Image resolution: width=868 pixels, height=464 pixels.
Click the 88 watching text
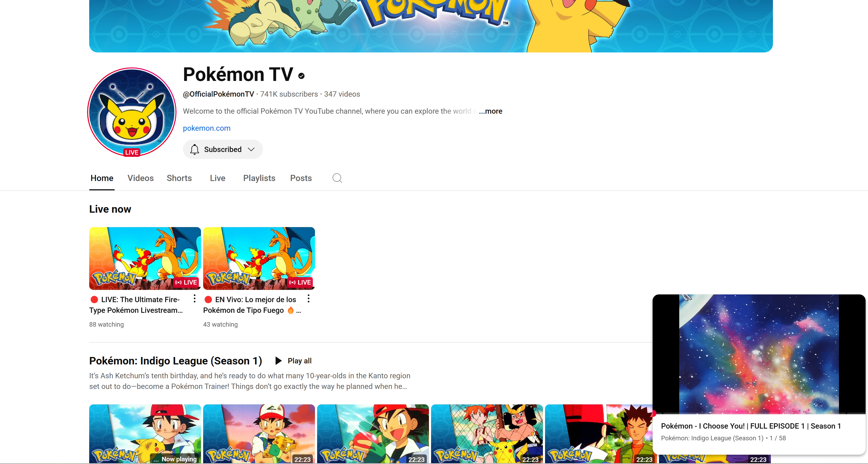coord(107,324)
